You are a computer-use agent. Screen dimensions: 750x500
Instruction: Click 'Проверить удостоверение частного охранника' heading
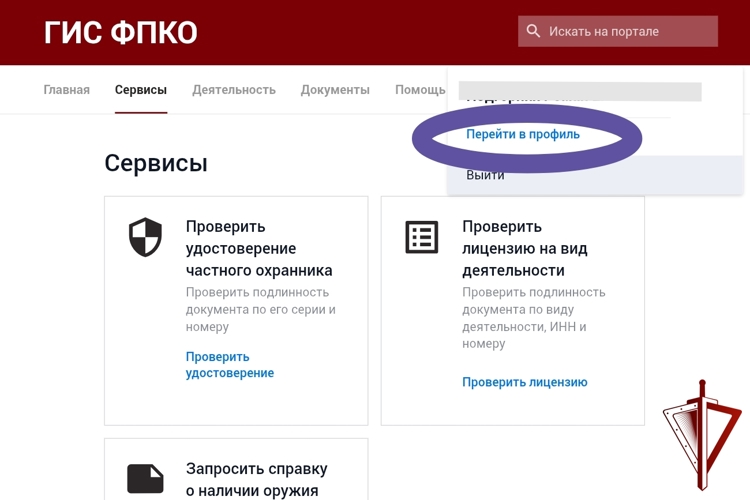coord(259,248)
